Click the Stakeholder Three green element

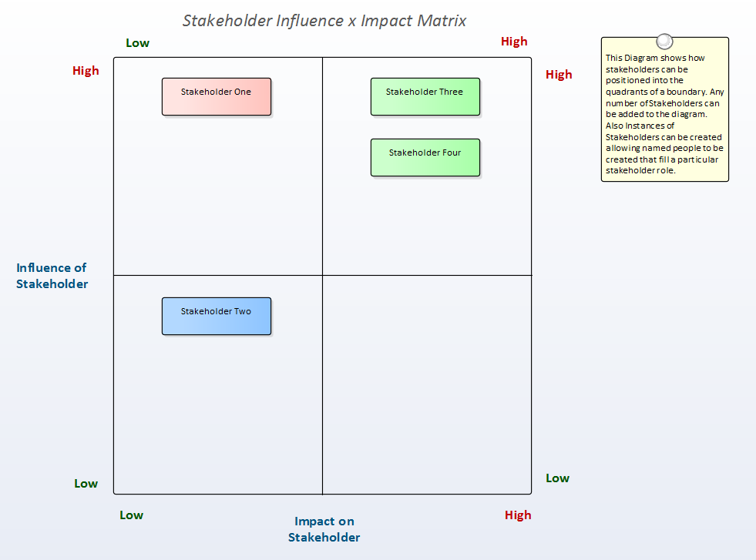tap(425, 97)
